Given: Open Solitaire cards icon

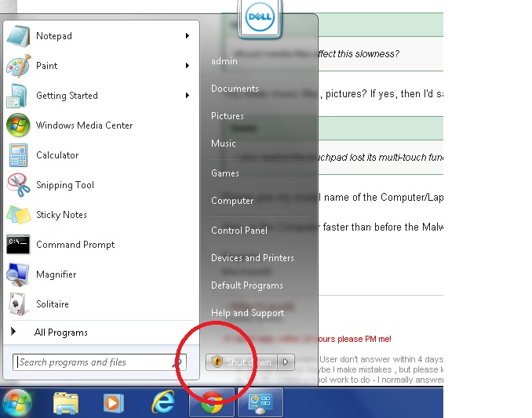Looking at the screenshot, I should 17,304.
